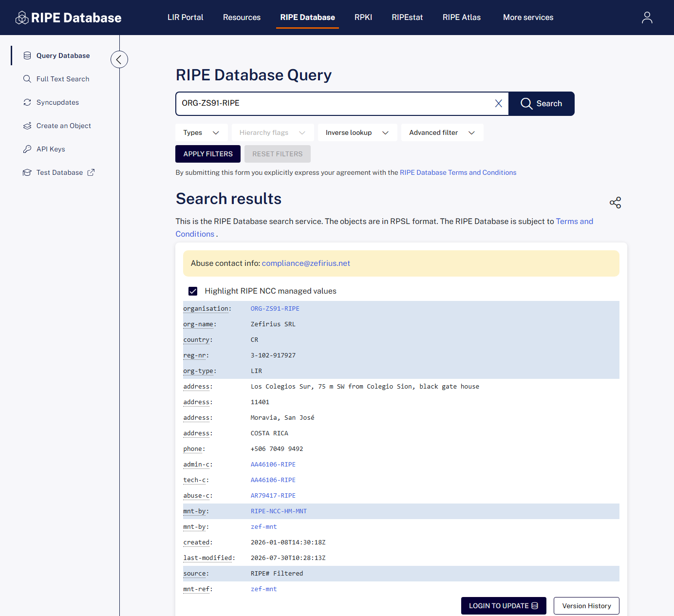Click the external link icon beside Test Database

(x=91, y=172)
